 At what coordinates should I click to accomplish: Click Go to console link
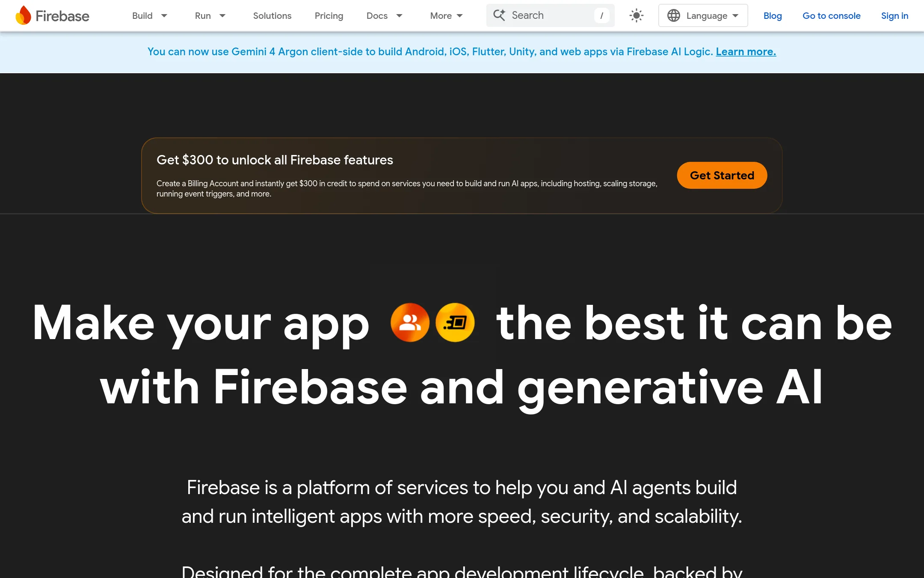(831, 15)
